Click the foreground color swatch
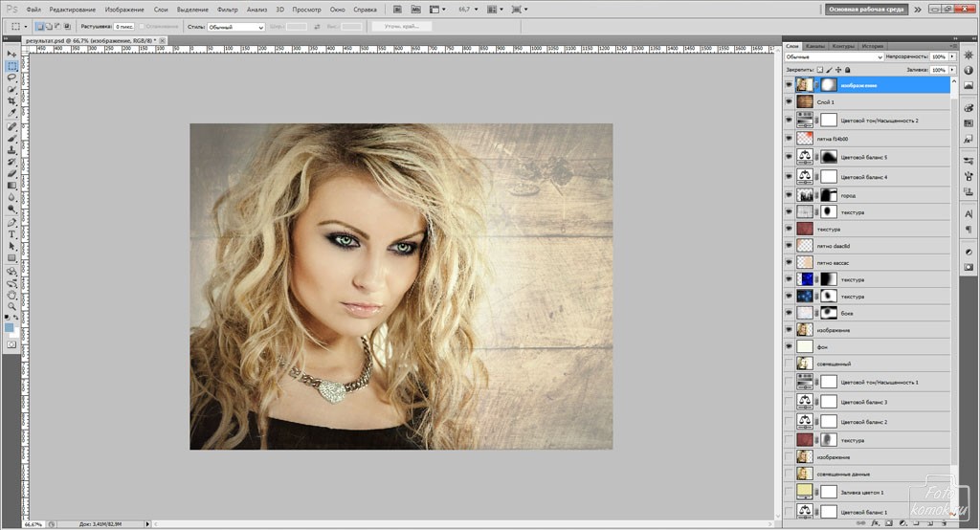This screenshot has width=980, height=530. (x=10, y=326)
